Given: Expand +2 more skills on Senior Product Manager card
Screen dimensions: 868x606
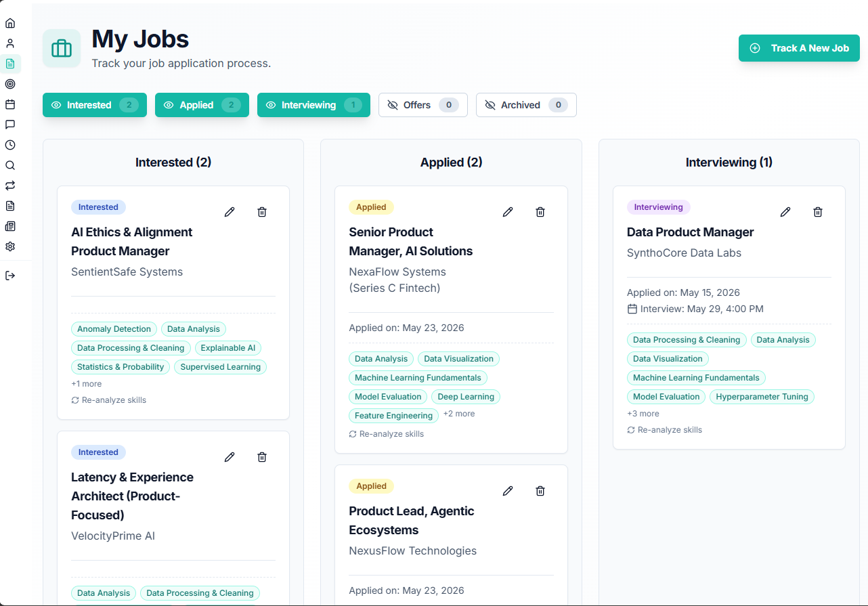Looking at the screenshot, I should click(459, 414).
